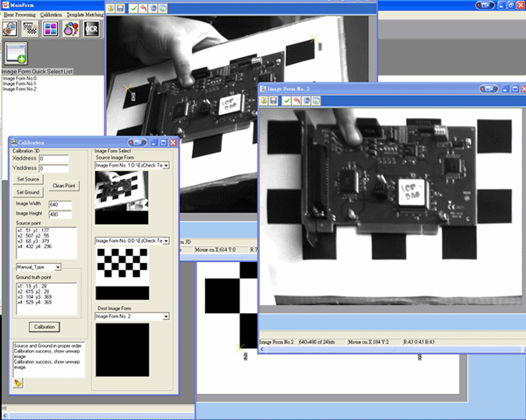This screenshot has width=526, height=420.
Task: Click scroll-left arrow of Image Form No. 2
Action: (x=262, y=350)
